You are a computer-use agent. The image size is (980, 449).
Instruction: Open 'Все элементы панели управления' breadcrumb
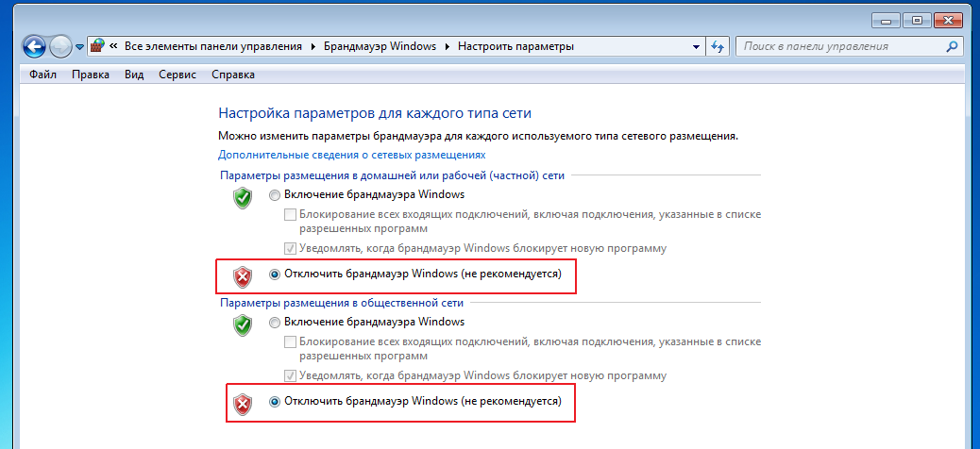(213, 46)
